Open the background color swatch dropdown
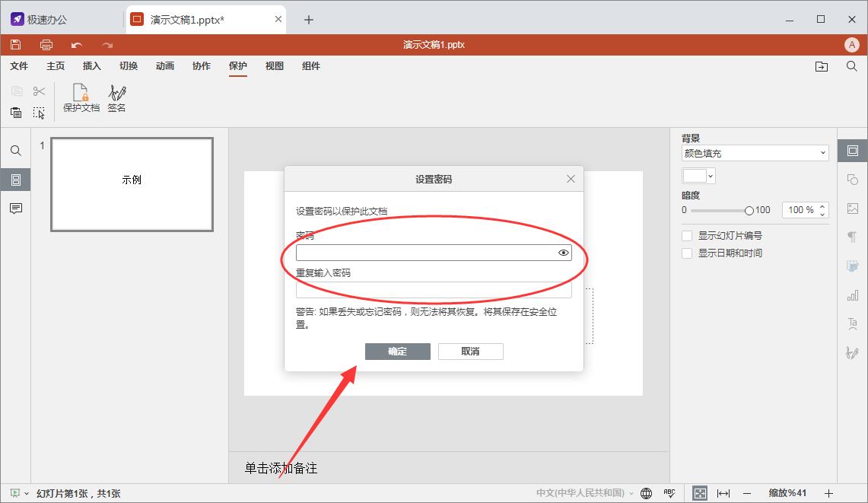 coord(699,176)
